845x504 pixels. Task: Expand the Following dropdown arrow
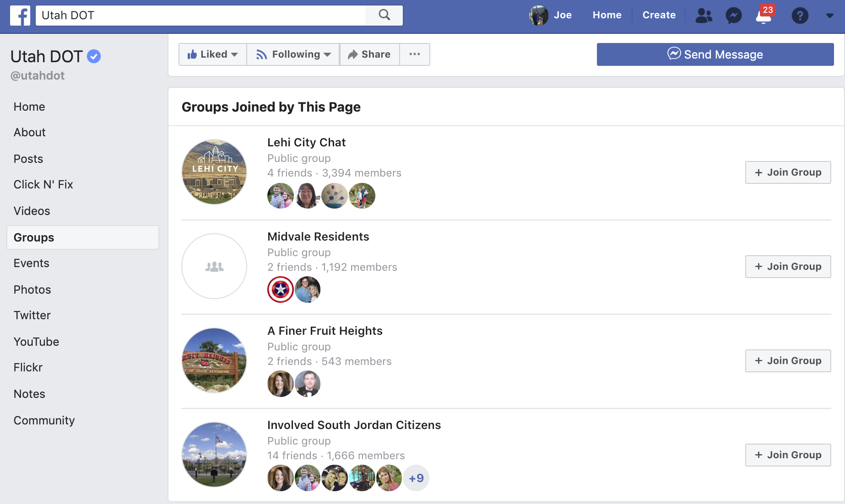point(328,55)
